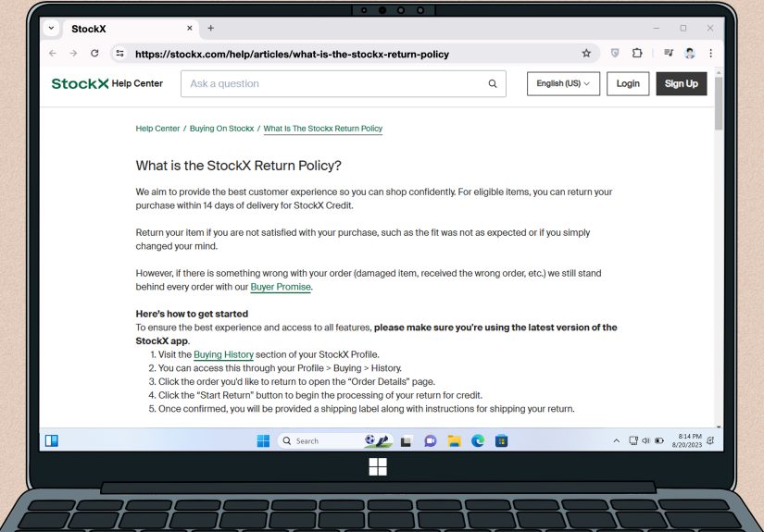Open the English (US) language dropdown
764x532 pixels.
point(563,83)
